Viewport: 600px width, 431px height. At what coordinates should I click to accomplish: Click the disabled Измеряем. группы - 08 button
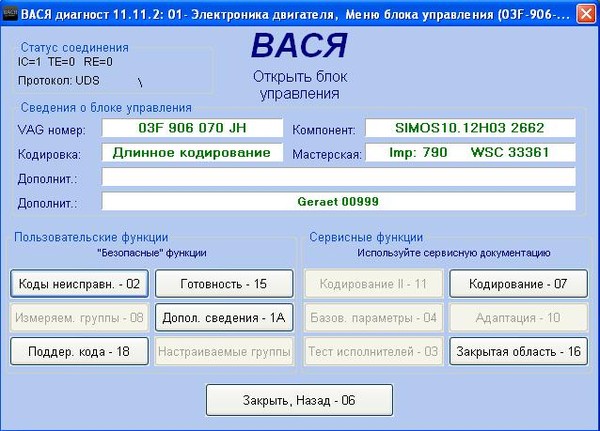(79, 317)
